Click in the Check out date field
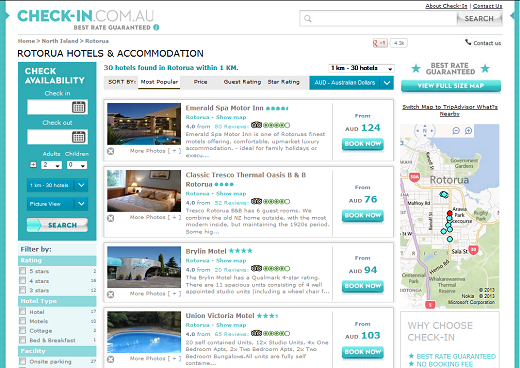Image resolution: width=520 pixels, height=368 pixels. point(57,137)
